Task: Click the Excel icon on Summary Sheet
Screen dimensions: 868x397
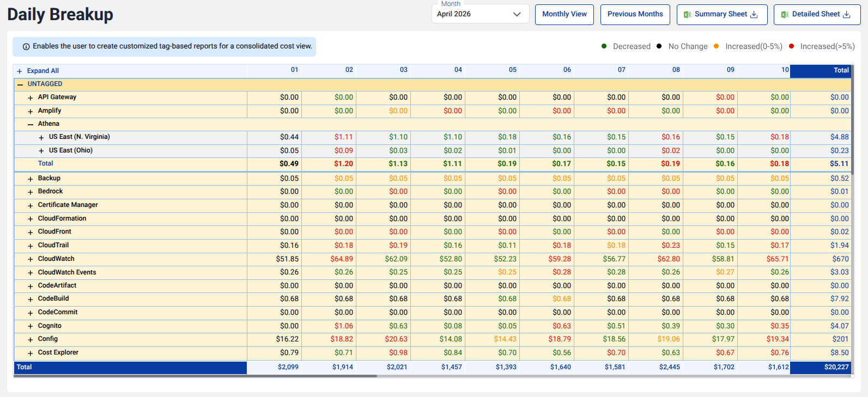Action: click(x=688, y=15)
